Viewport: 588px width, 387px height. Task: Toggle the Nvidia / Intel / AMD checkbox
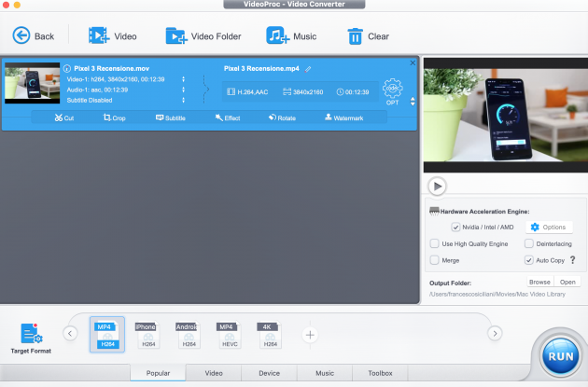[455, 227]
